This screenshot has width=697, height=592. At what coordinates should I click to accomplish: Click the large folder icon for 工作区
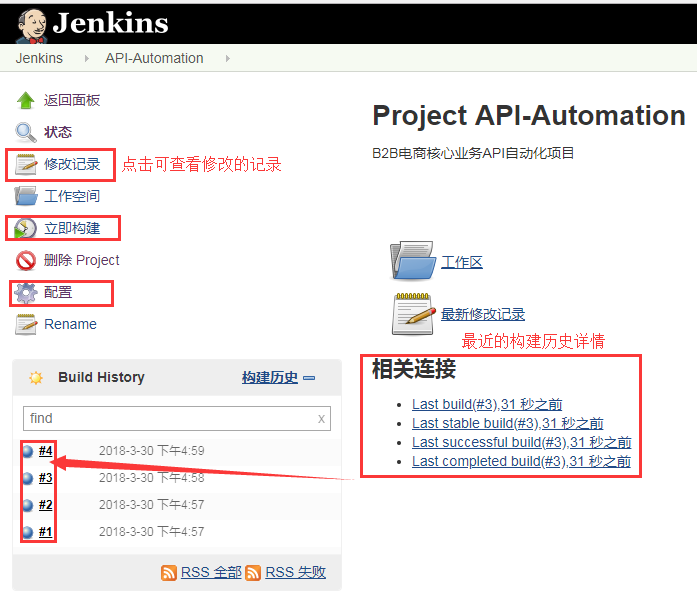tap(413, 261)
